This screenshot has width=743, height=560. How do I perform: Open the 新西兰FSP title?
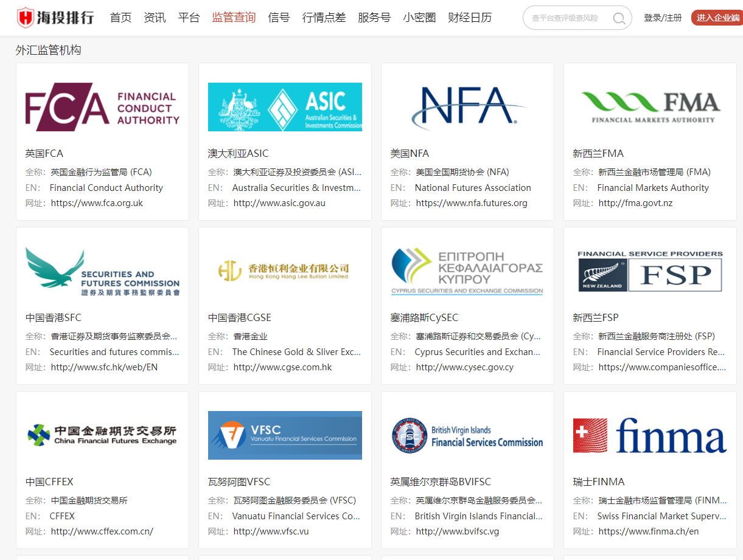596,317
